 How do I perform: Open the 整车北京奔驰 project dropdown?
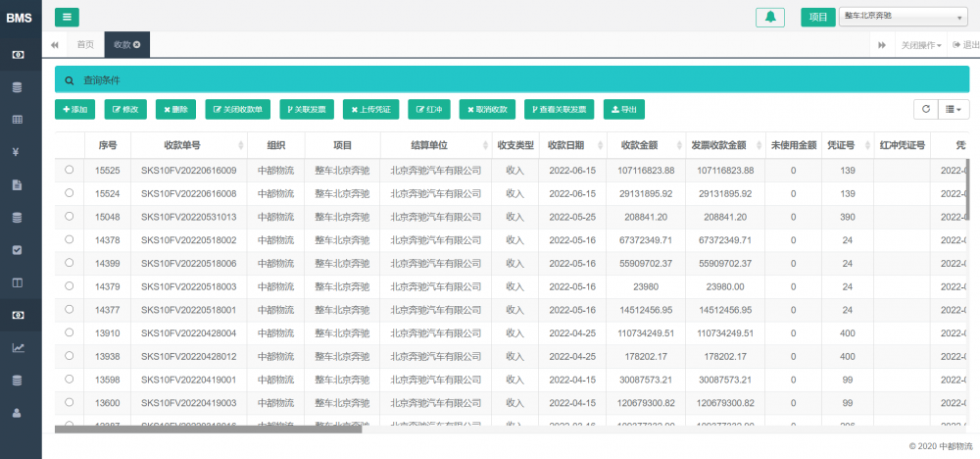904,17
